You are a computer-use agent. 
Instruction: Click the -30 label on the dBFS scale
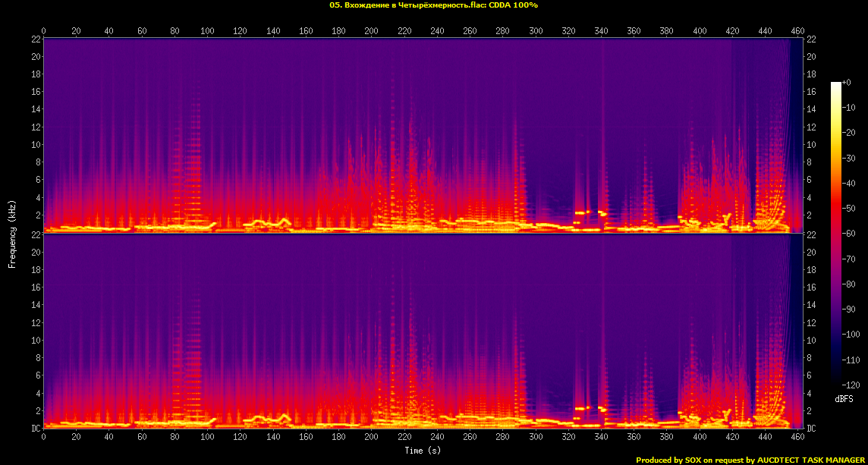click(852, 158)
